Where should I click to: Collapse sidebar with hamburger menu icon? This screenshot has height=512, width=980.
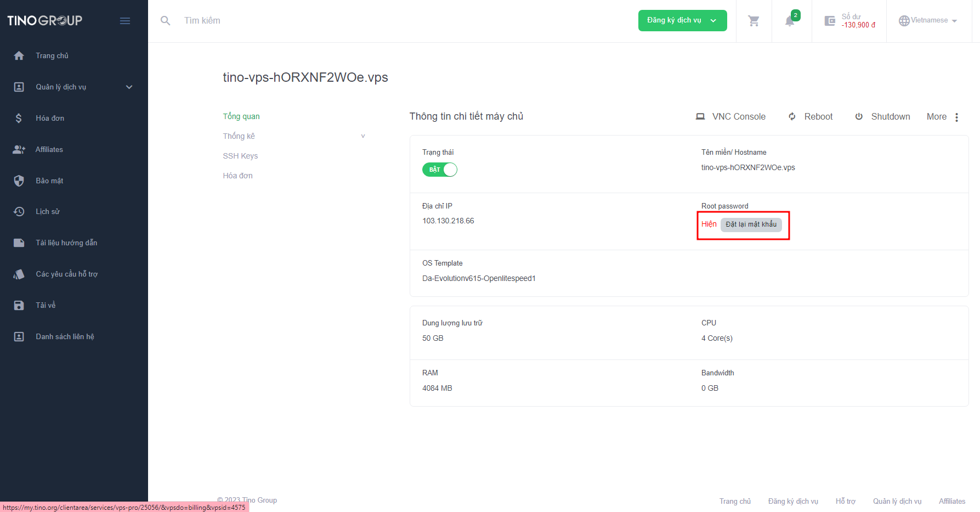(125, 21)
